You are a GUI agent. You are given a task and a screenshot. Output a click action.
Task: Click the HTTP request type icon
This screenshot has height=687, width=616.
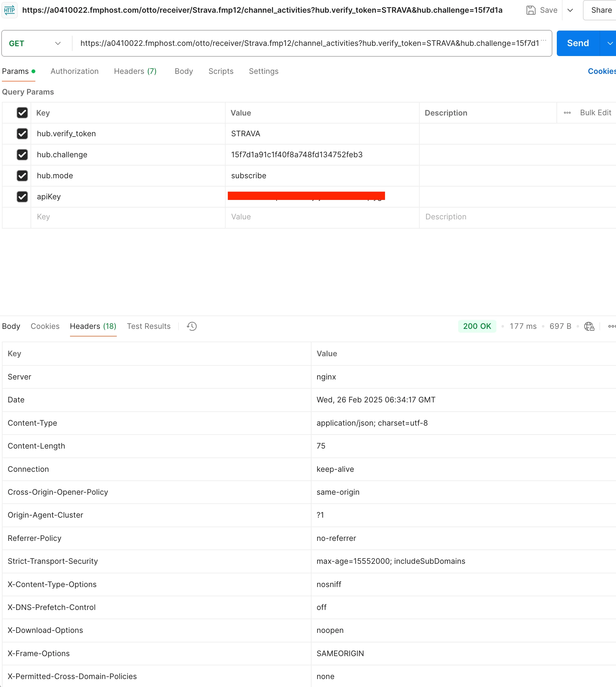(10, 10)
